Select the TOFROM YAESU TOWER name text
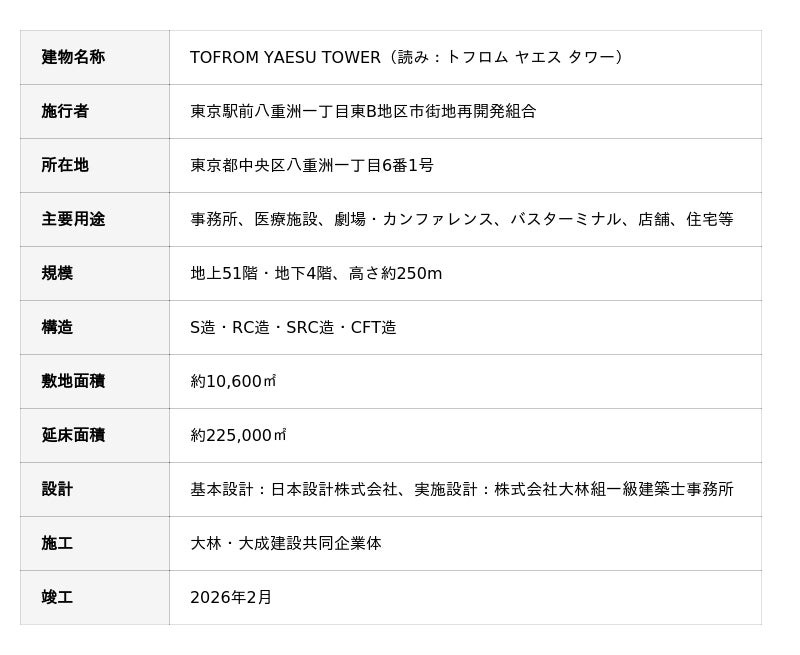The image size is (800, 655). click(x=287, y=57)
